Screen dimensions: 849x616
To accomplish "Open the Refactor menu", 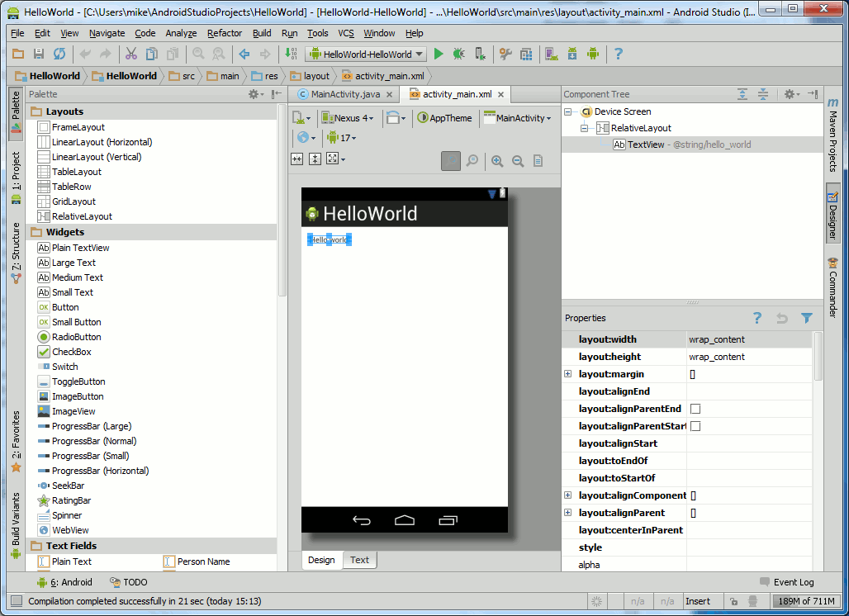I will pos(224,33).
